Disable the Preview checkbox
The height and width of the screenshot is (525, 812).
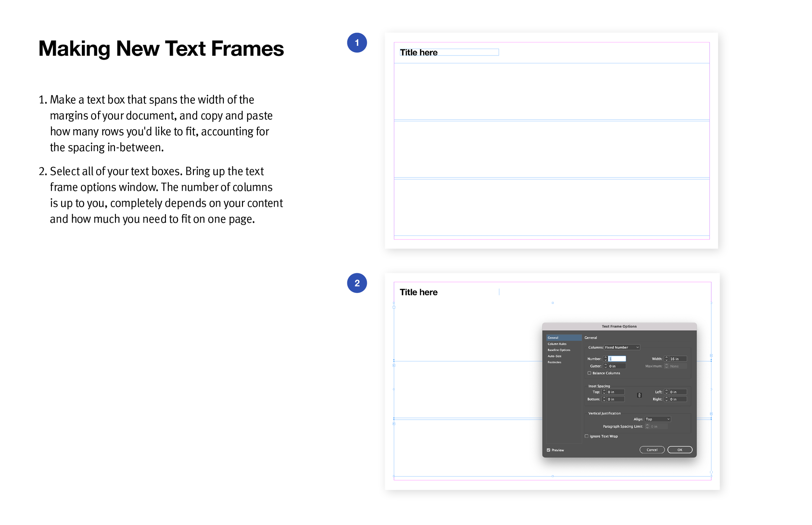(549, 450)
